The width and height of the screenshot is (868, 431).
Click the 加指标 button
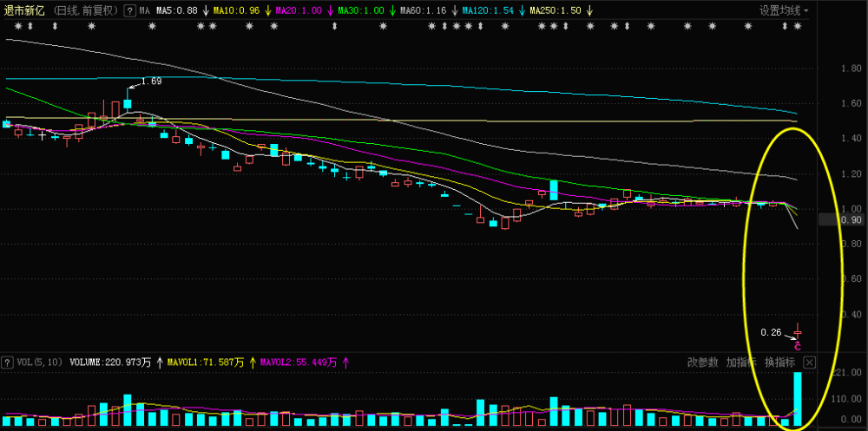[741, 363]
